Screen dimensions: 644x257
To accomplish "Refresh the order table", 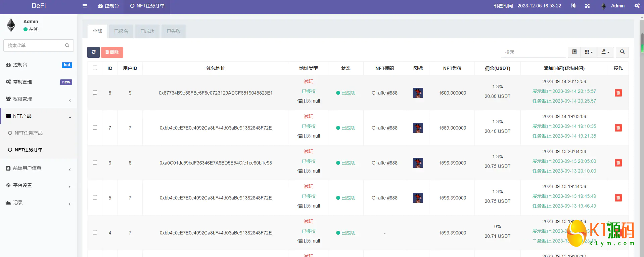I will point(93,52).
